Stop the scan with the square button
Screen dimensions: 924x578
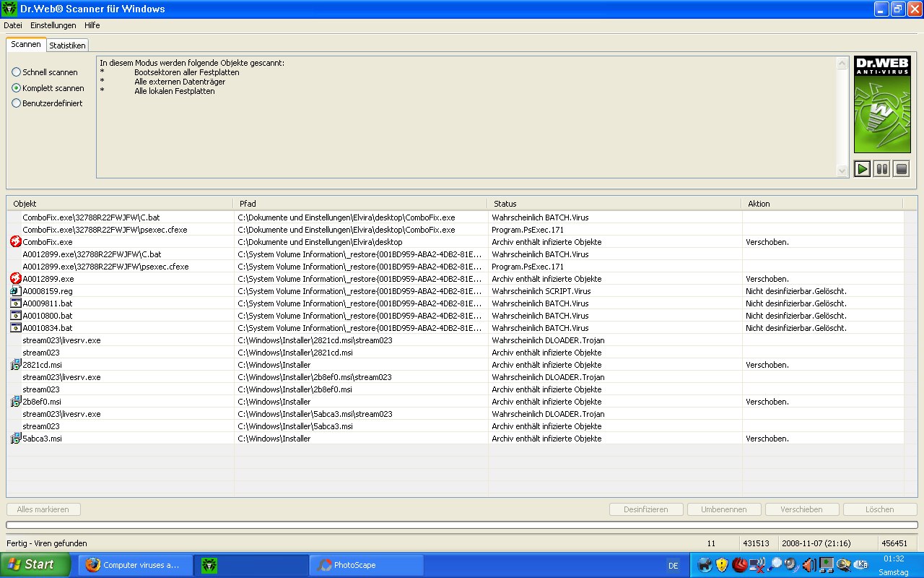901,169
